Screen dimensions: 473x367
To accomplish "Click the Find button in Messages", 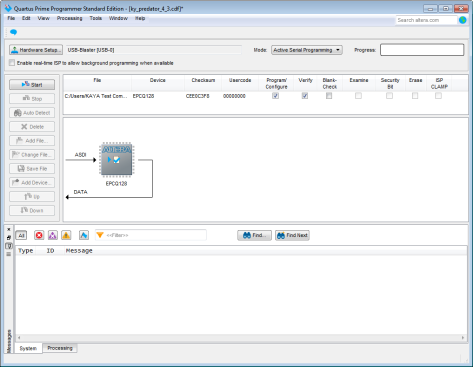I will click(x=254, y=235).
